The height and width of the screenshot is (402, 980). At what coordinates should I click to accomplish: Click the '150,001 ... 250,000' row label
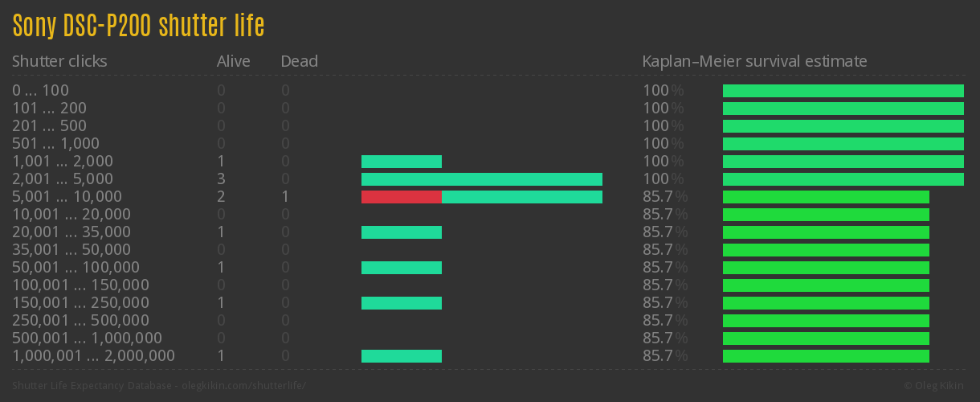click(x=80, y=303)
